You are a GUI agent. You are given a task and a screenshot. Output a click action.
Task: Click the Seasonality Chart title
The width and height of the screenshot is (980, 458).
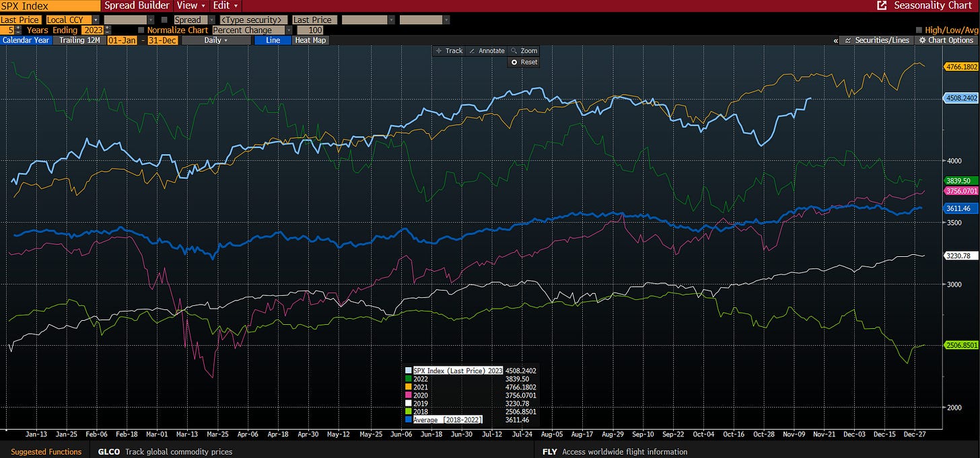pyautogui.click(x=933, y=5)
